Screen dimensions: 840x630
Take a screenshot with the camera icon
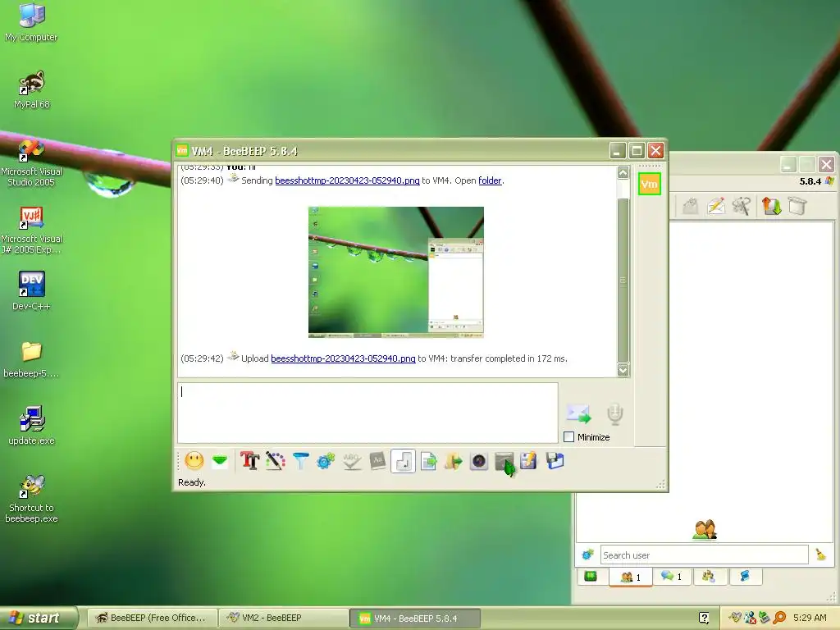point(479,461)
